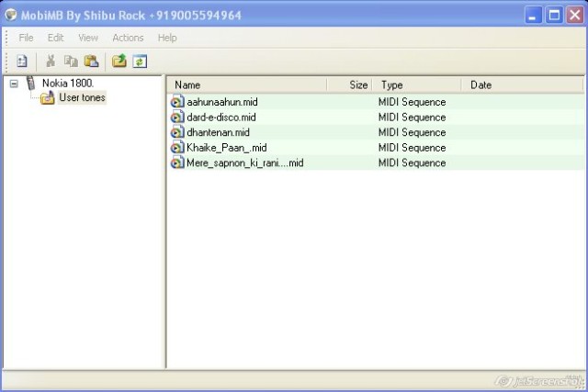The image size is (588, 392).
Task: Click MIDI Sequence type of Khaike_Paan_.mid row
Action: [412, 148]
